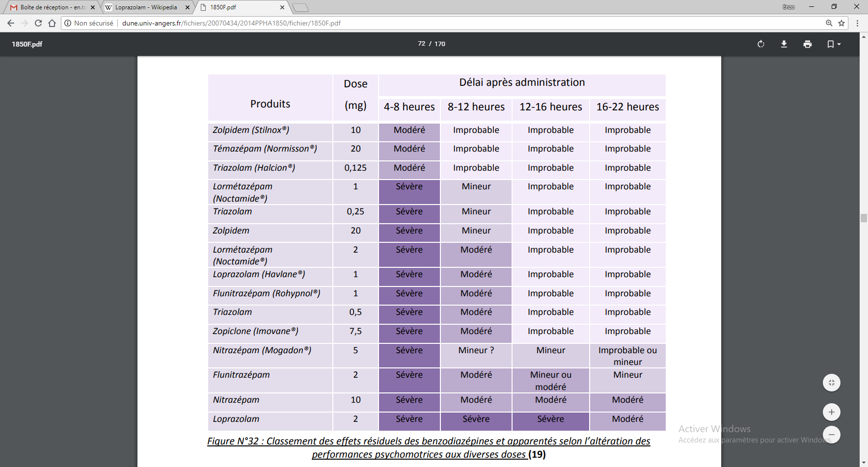
Task: Print the PDF document
Action: (808, 44)
